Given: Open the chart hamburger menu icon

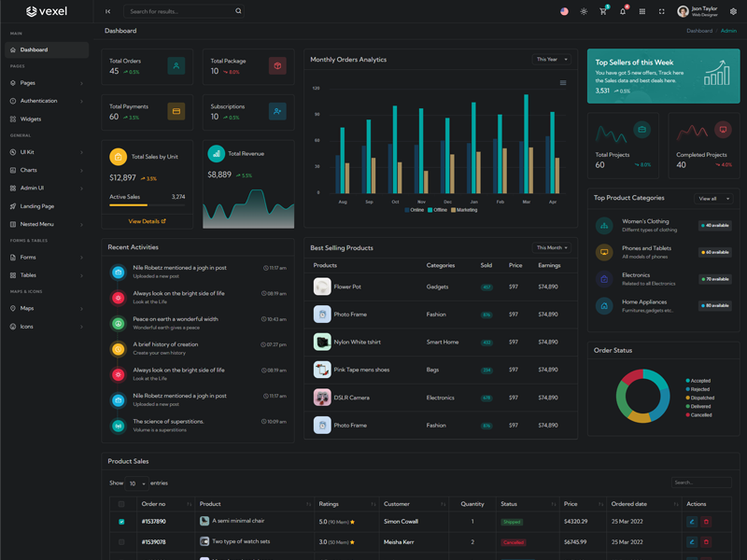Looking at the screenshot, I should click(x=563, y=83).
